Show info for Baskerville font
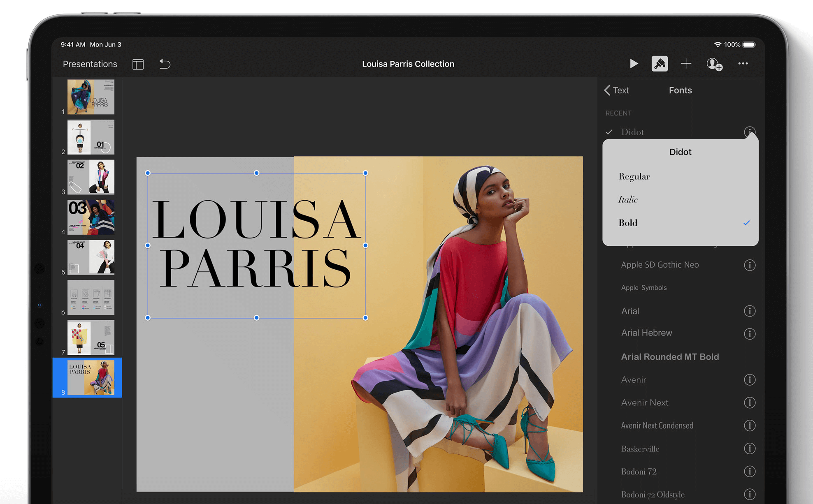This screenshot has height=504, width=813. pos(750,449)
